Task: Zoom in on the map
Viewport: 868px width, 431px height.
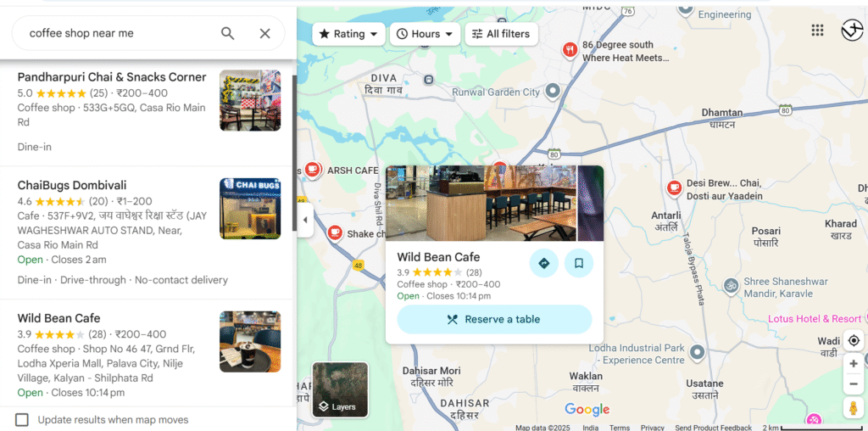Action: pos(854,363)
